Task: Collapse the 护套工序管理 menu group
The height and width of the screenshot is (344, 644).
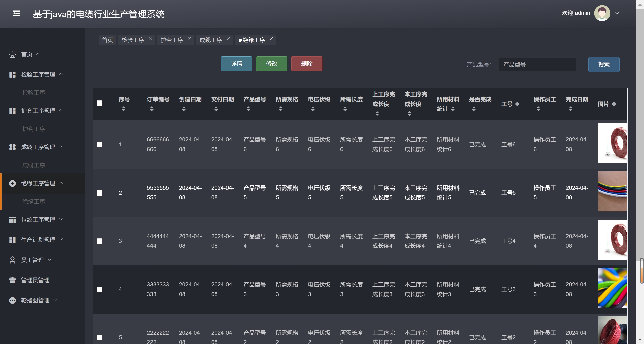Action: (61, 110)
